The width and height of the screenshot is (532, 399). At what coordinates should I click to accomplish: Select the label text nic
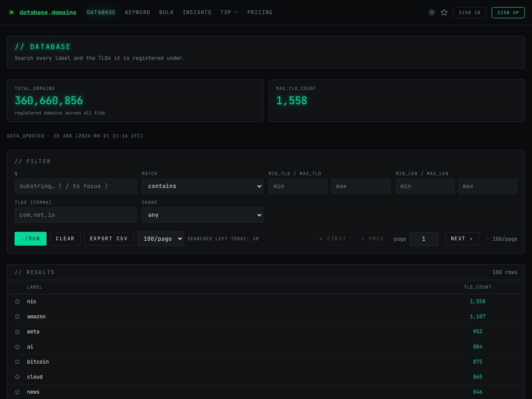point(31,301)
